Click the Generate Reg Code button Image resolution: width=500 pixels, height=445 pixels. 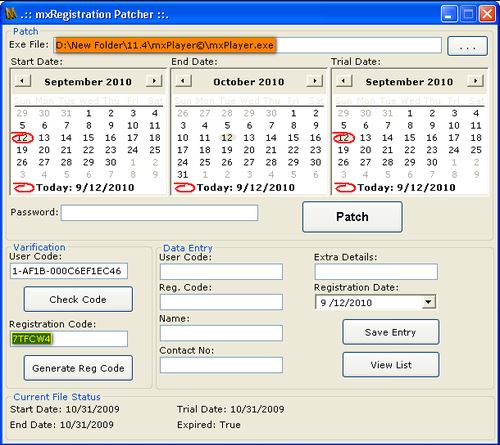click(78, 368)
